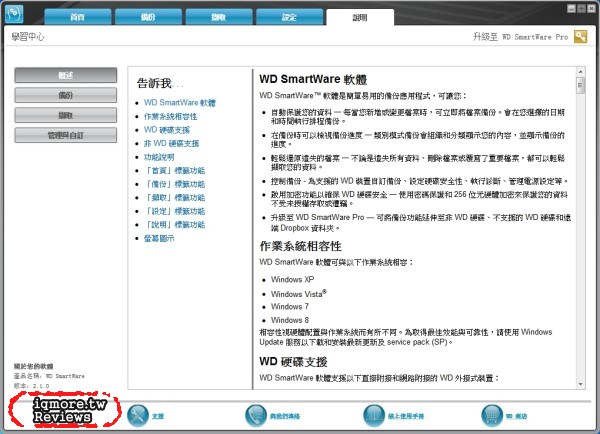This screenshot has height=434, width=600.
Task: Open the 「擷取」標籤功能 link
Action: (174, 197)
